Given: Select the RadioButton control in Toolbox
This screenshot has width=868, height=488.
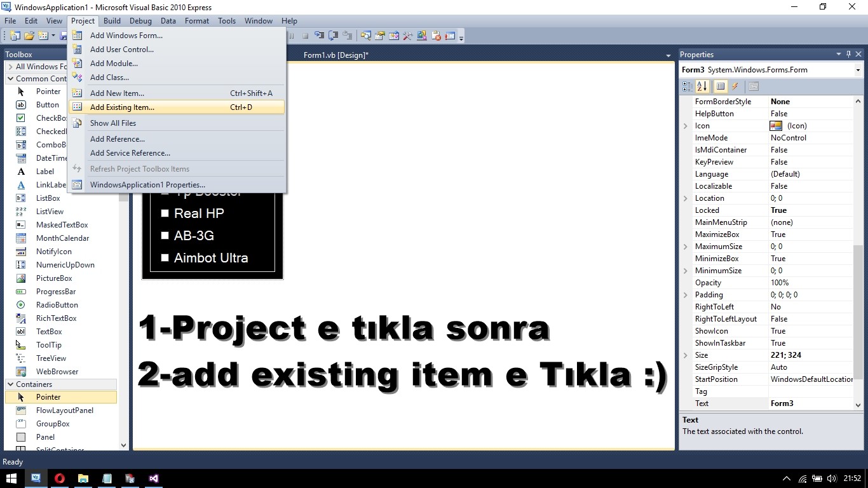Looking at the screenshot, I should coord(62,305).
